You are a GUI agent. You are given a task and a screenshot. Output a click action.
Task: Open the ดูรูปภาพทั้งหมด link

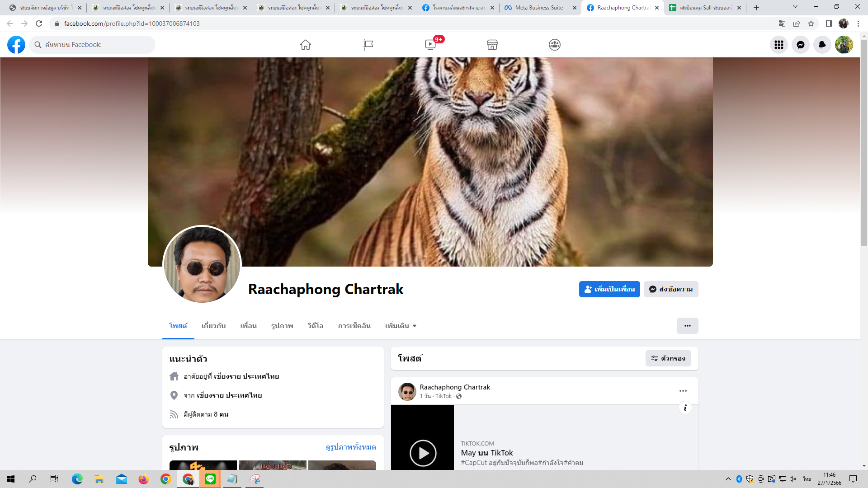[x=350, y=447]
